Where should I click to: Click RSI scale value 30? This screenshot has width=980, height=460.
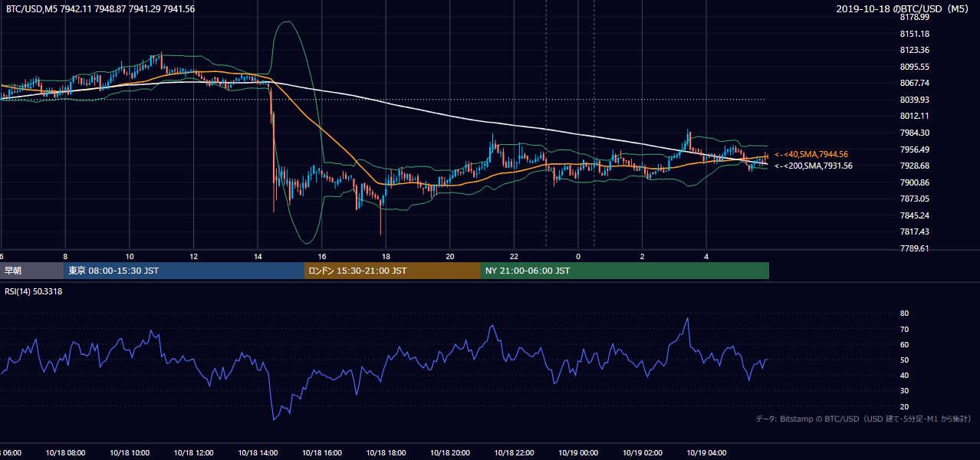click(905, 391)
